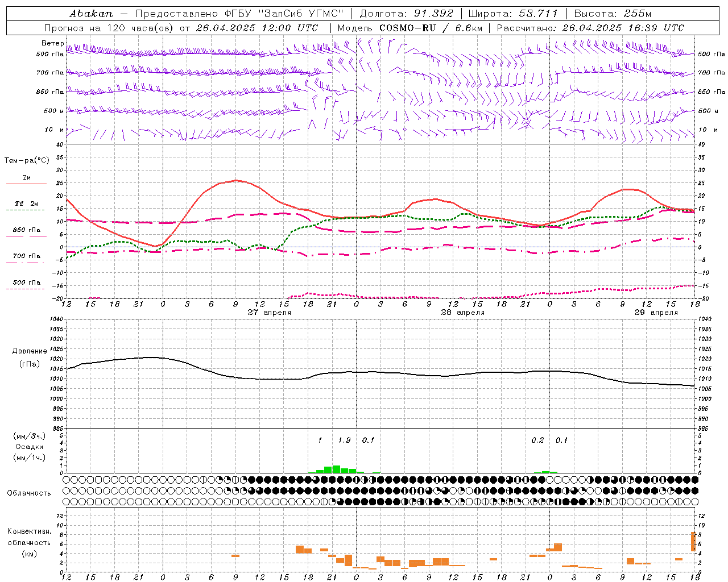
Task: Select the '500 гПа' temperature legend entry
Action: (x=27, y=282)
